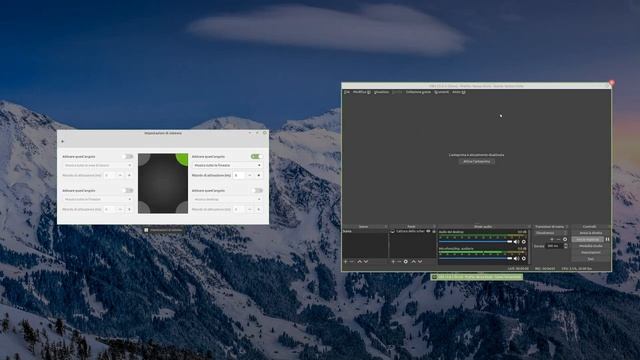Open Microfono/Disp. ausiliario settings gear

(524, 258)
